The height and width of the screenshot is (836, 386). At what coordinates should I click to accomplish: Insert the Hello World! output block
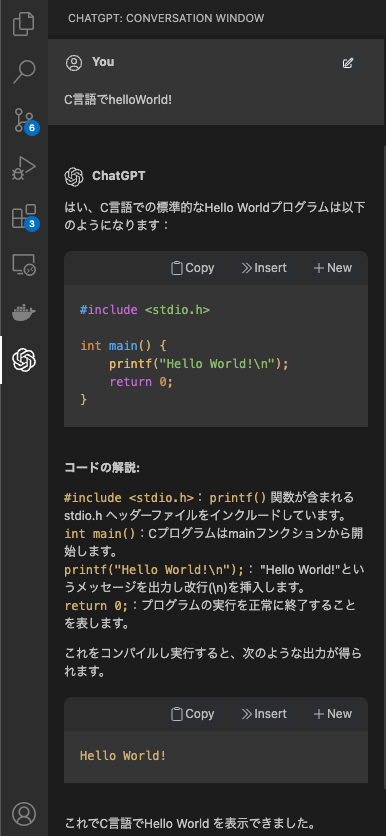(x=264, y=714)
